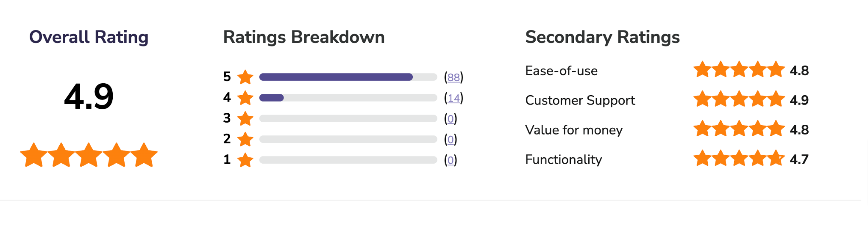This screenshot has height=225, width=868.
Task: Click the star icon beside rating 4
Action: pyautogui.click(x=245, y=98)
